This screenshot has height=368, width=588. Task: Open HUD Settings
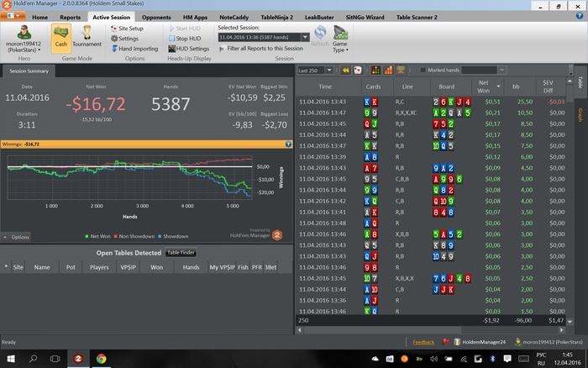(x=189, y=49)
